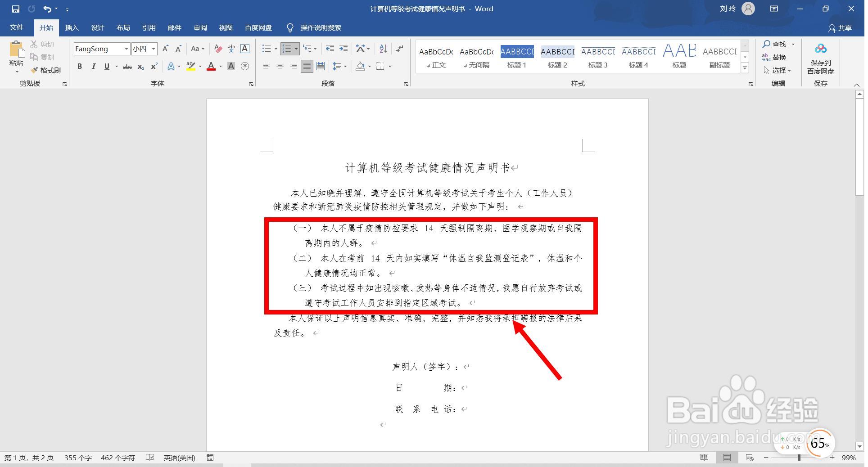Toggle bold formatting
This screenshot has height=467, width=868.
click(80, 67)
